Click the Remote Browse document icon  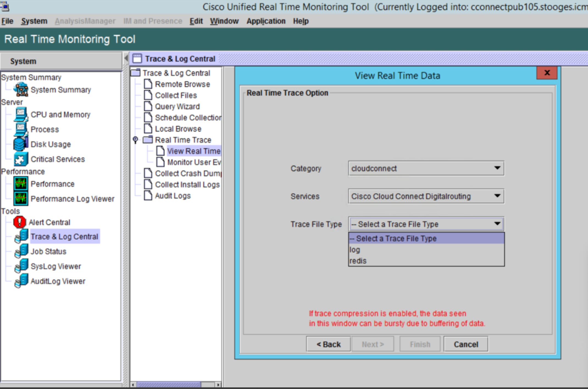[x=148, y=84]
